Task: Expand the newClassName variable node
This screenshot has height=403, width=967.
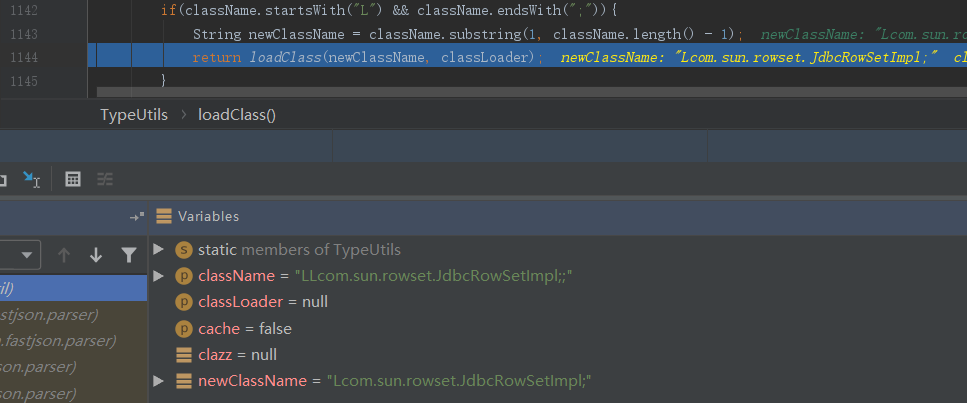Action: point(158,381)
